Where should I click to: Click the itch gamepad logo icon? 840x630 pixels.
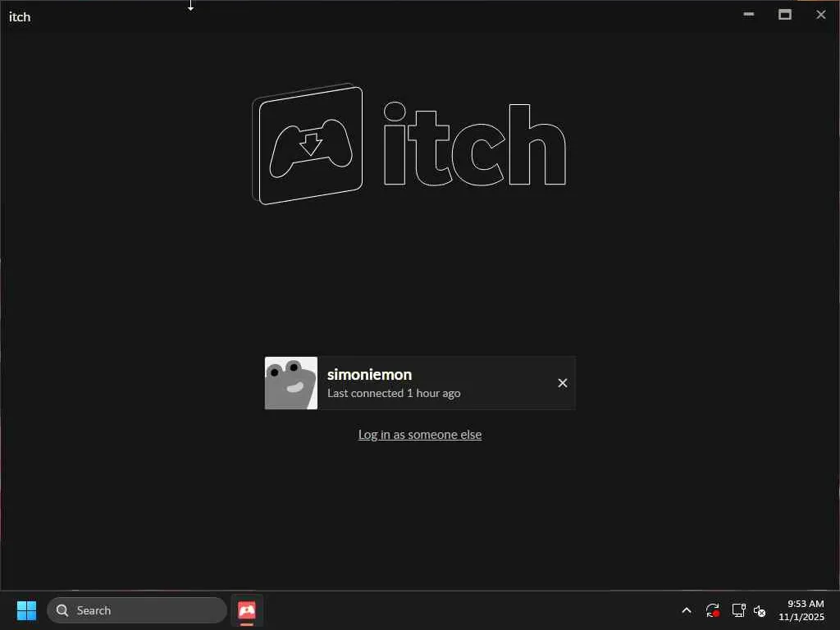(308, 144)
